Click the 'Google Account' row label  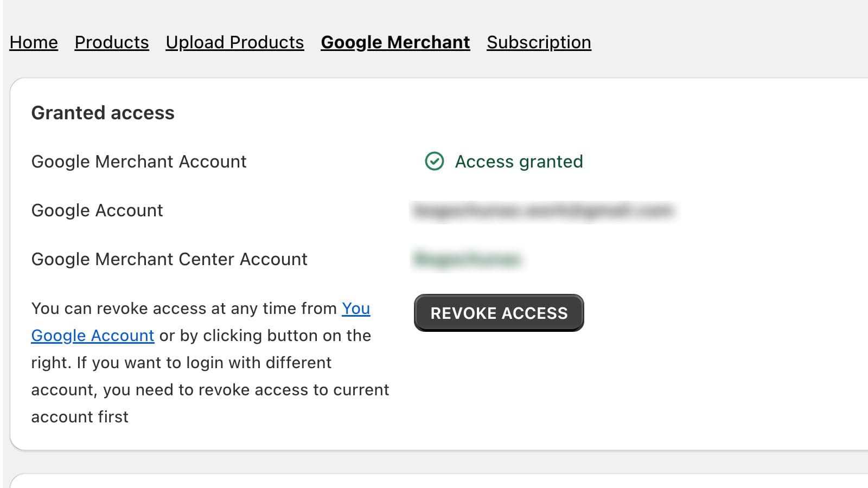(97, 210)
